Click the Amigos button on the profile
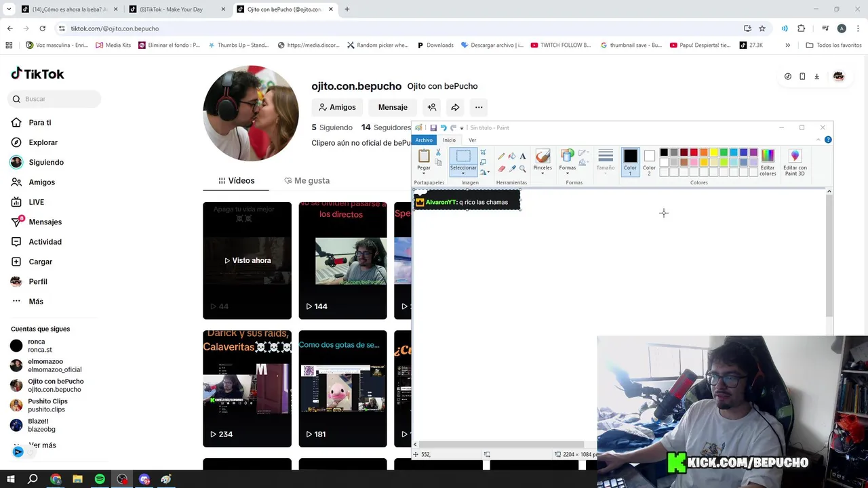Image resolution: width=868 pixels, height=488 pixels. click(x=337, y=107)
